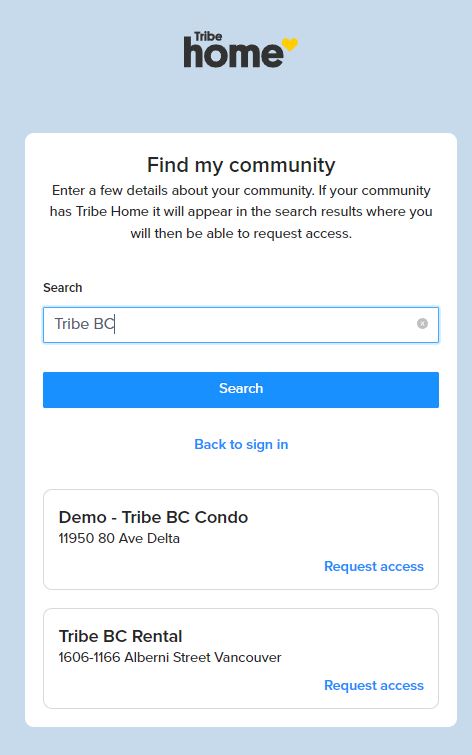The height and width of the screenshot is (755, 472).
Task: Select the "Tribe BC Rental" result title
Action: pyautogui.click(x=120, y=636)
